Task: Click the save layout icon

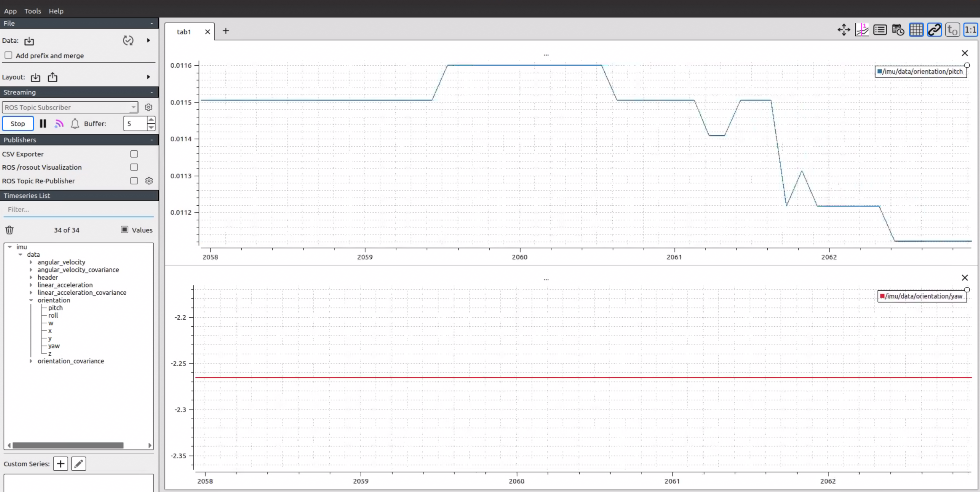Action: pyautogui.click(x=52, y=77)
